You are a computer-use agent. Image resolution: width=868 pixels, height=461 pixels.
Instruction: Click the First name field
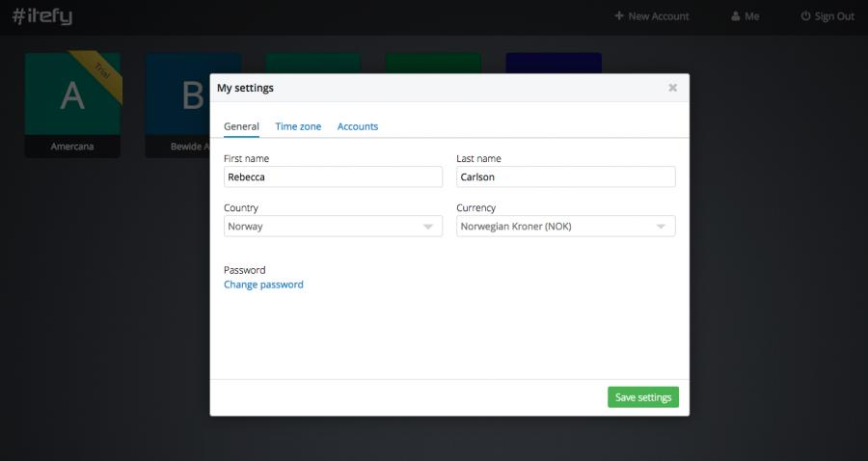[x=333, y=176]
